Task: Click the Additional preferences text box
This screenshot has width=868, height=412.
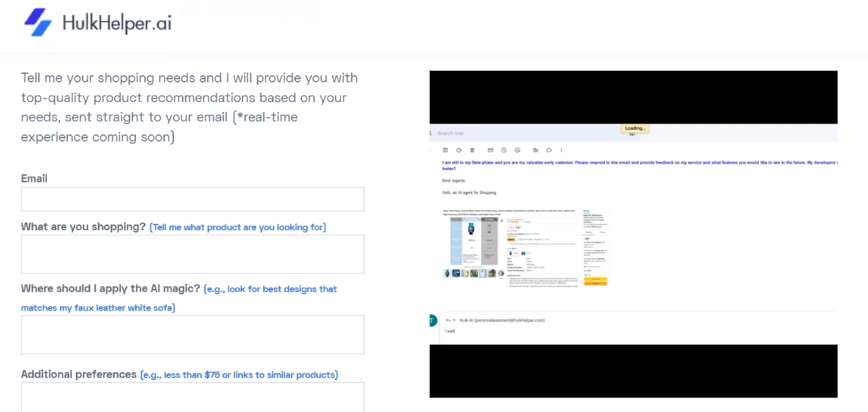Action: 192,398
